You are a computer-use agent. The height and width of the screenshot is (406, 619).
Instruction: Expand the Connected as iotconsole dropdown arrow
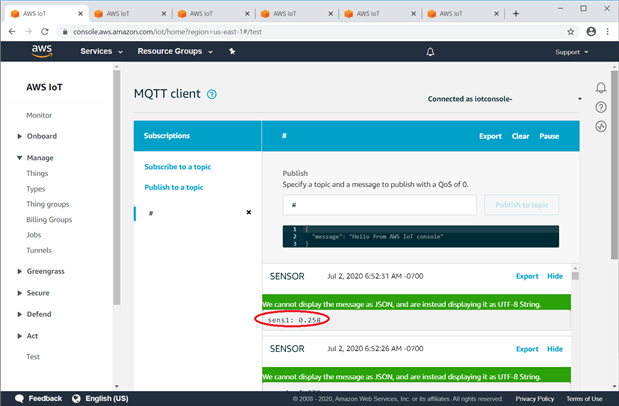580,99
